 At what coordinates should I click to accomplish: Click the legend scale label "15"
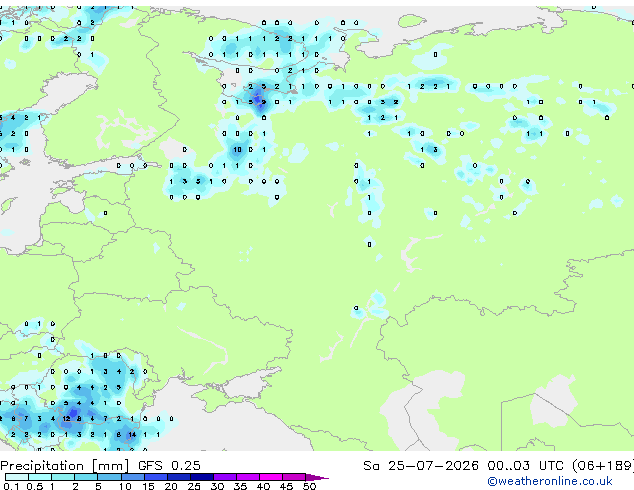(148, 486)
